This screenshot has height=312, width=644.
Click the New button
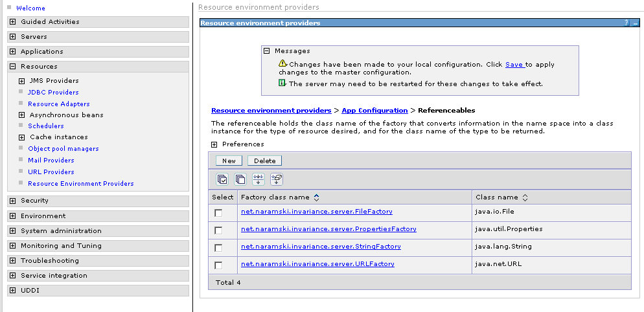pos(229,161)
